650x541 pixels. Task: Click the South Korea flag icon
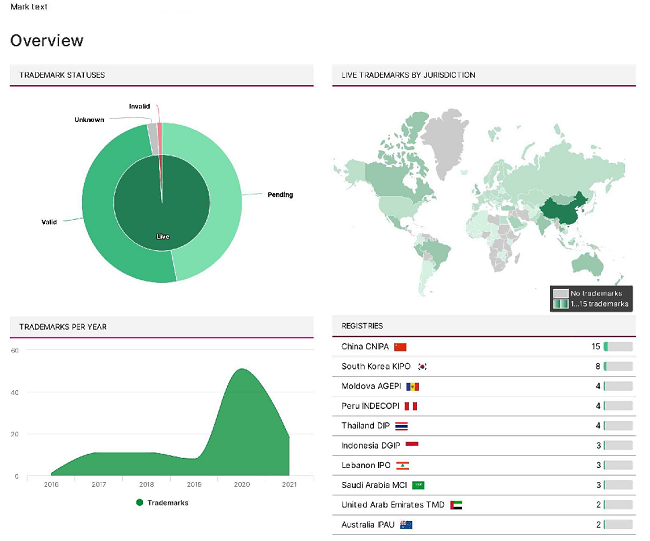[422, 367]
